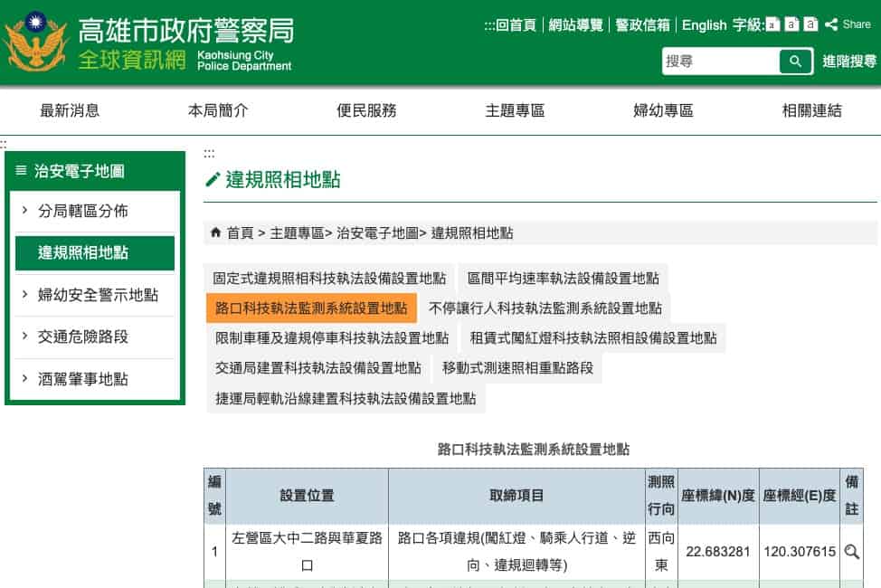Open 網站導覽 site map link
881x588 pixels.
pyautogui.click(x=576, y=24)
